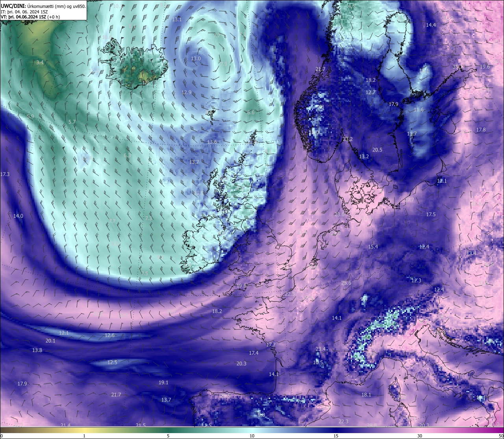Screen dimensions: 504x439
Task: Click the 15.4 value label
Action: click(x=373, y=246)
